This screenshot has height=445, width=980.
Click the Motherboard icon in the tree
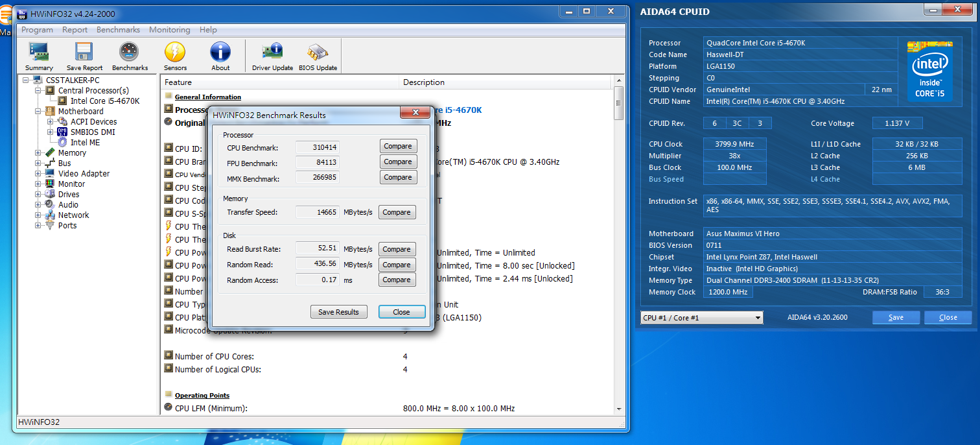(50, 111)
